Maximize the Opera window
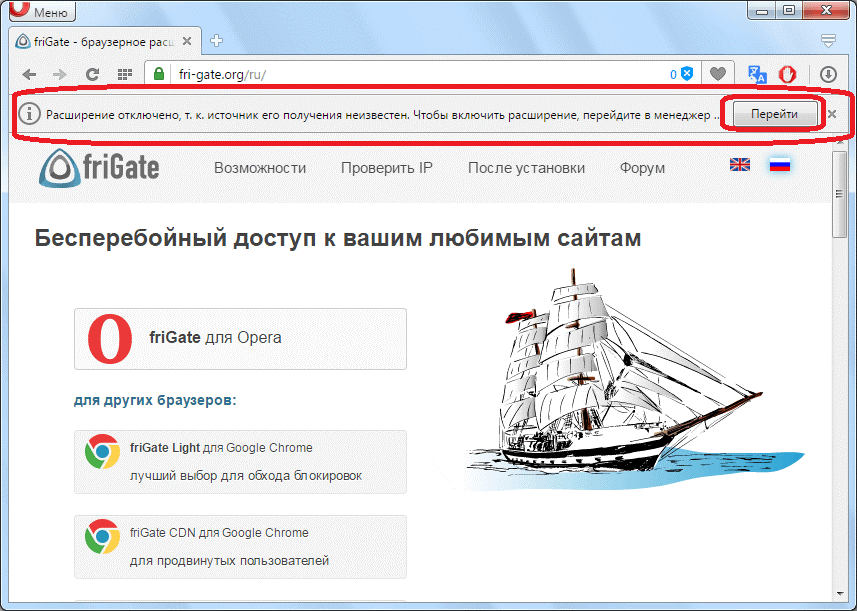 789,10
